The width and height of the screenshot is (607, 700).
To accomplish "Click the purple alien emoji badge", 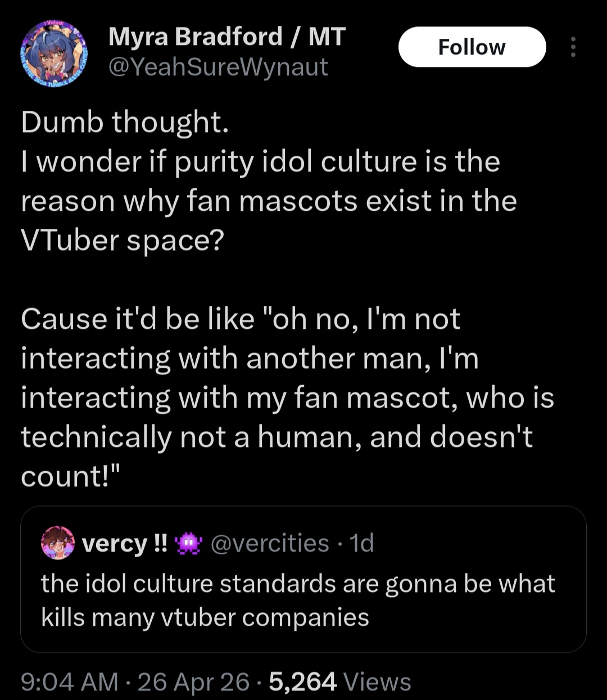I will coord(188,544).
